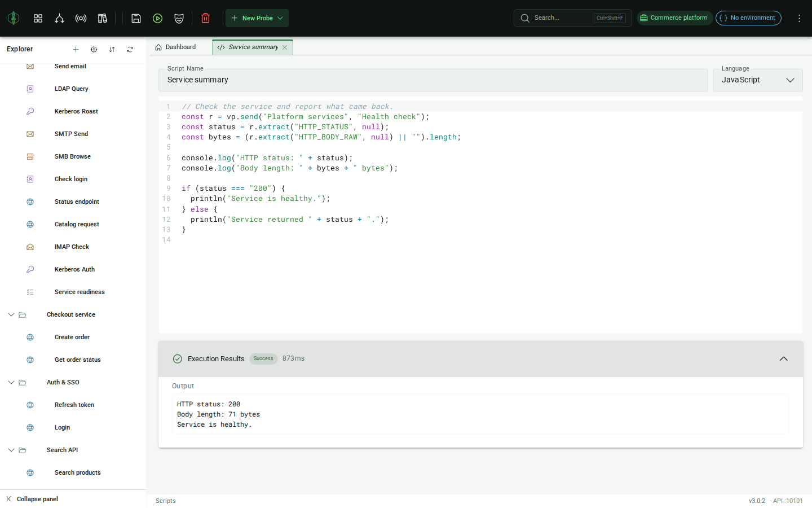This screenshot has height=508, width=812.
Task: Edit the Script Name field
Action: [x=433, y=80]
